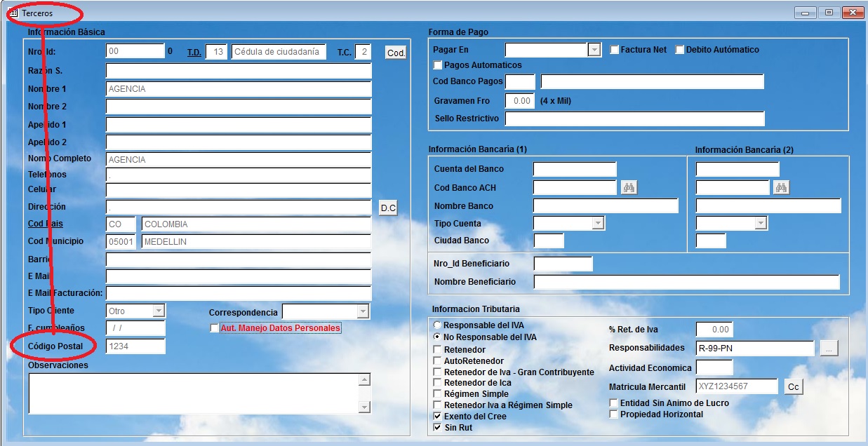Click the Nombre Banco field in Bancaria (1)
The image size is (868, 446).
606,205
